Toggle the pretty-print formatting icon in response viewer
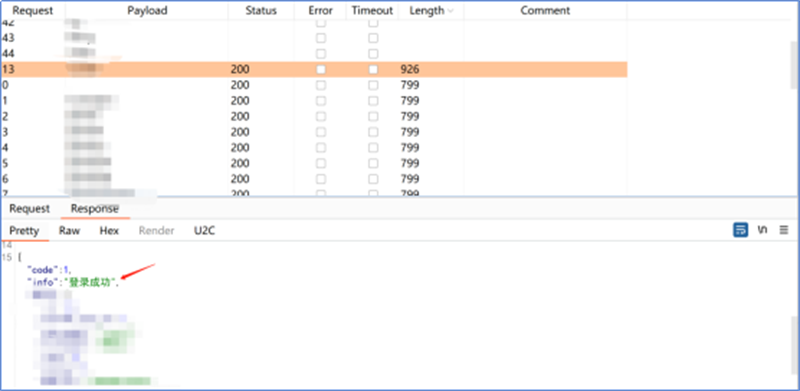This screenshot has height=391, width=800. coord(740,230)
